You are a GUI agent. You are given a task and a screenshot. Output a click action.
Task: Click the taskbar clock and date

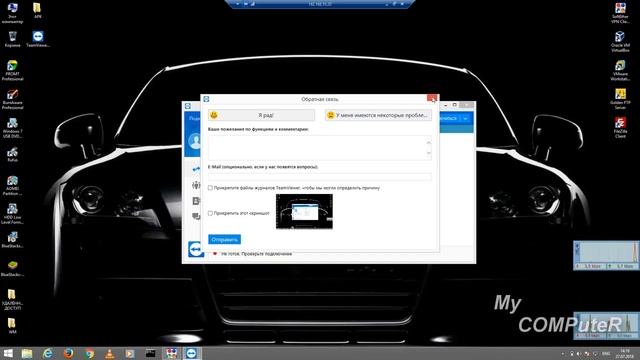[x=625, y=353]
